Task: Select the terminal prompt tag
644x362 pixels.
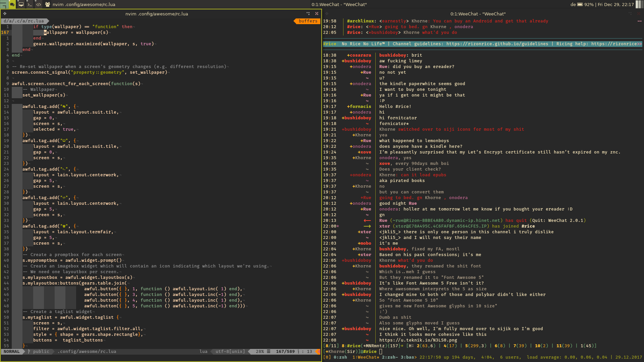Action: click(x=30, y=4)
